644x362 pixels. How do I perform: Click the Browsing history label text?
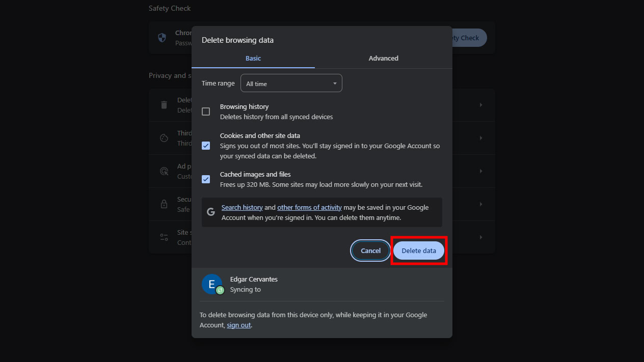(x=244, y=106)
